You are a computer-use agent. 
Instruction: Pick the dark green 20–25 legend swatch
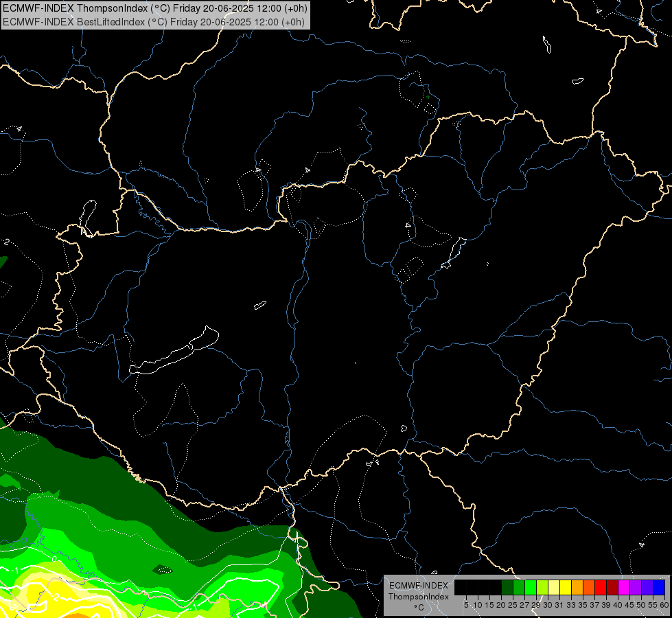(507, 587)
